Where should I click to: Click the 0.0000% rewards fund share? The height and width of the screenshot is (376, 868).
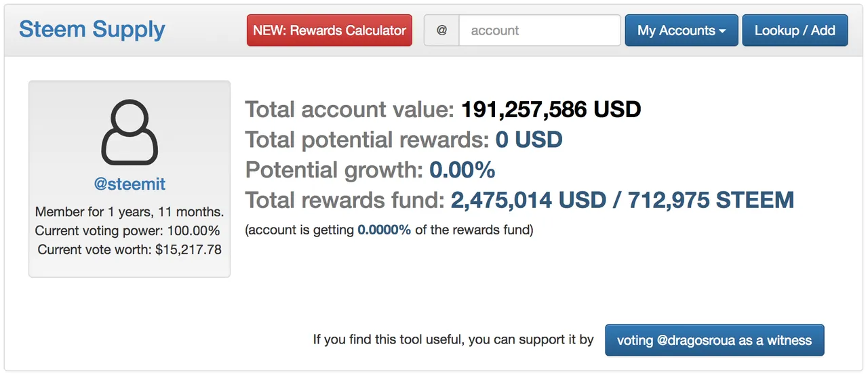pos(384,230)
